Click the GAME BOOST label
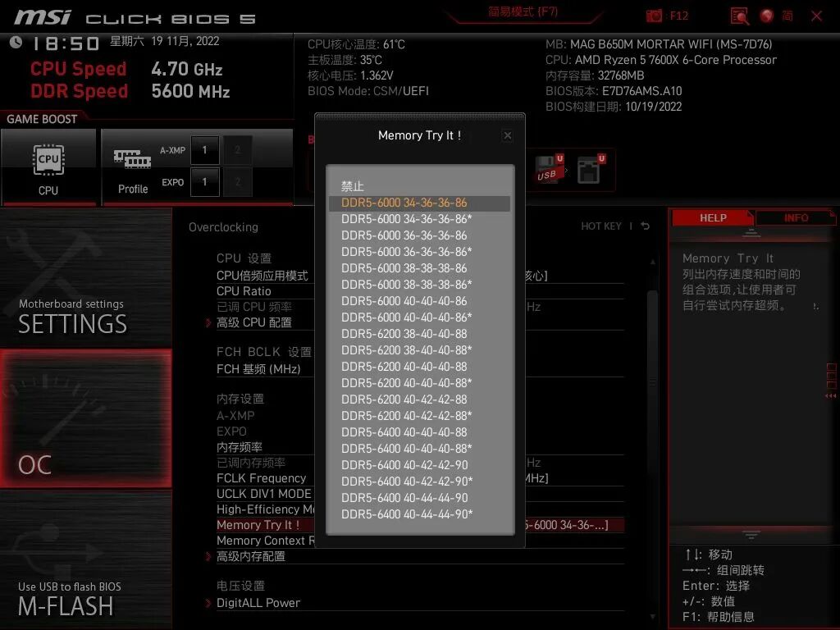 pos(42,119)
